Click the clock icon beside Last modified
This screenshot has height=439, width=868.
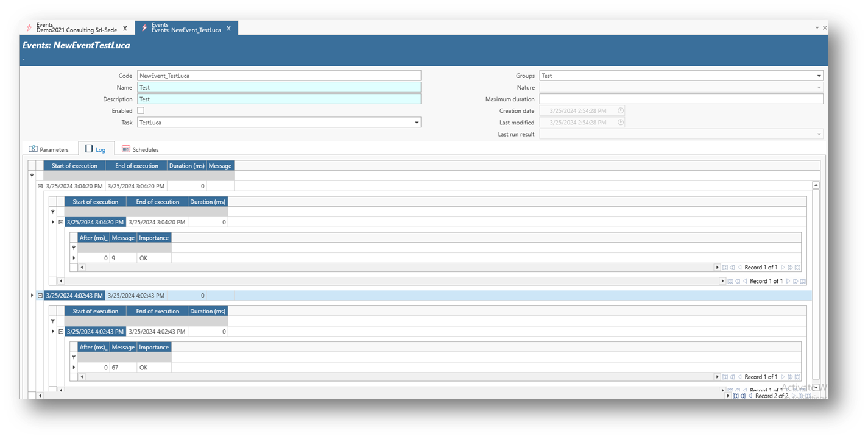621,123
